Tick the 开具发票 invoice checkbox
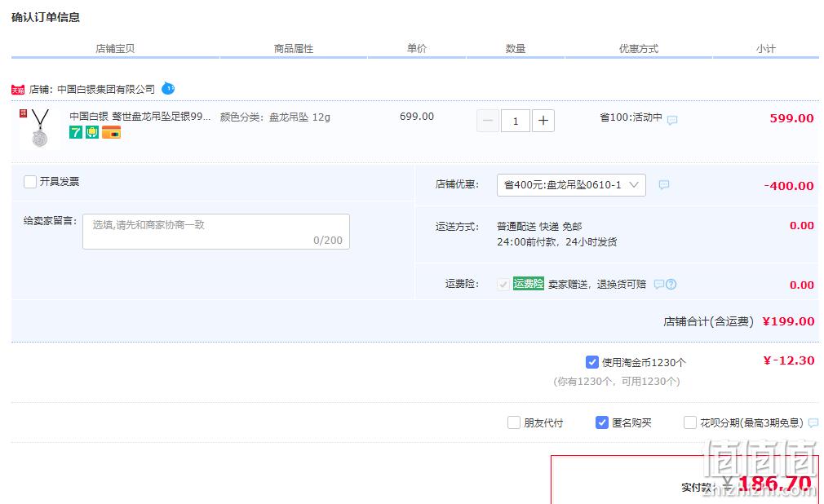824x504 pixels. click(30, 182)
